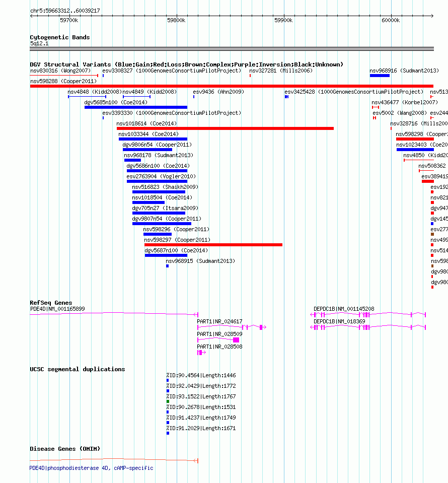Image resolution: width=448 pixels, height=483 pixels.
Task: Click the dgv5685n100 (Coe2014) blue gain bar
Action: [136, 107]
